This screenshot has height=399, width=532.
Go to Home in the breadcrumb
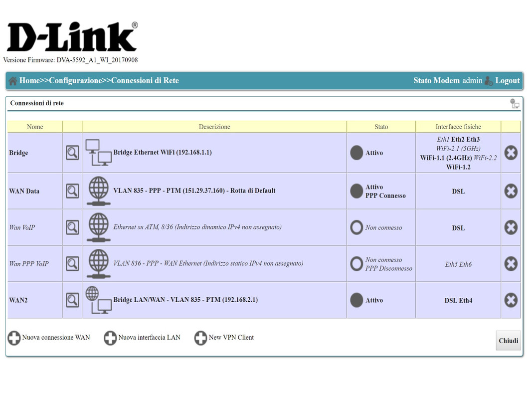[29, 80]
